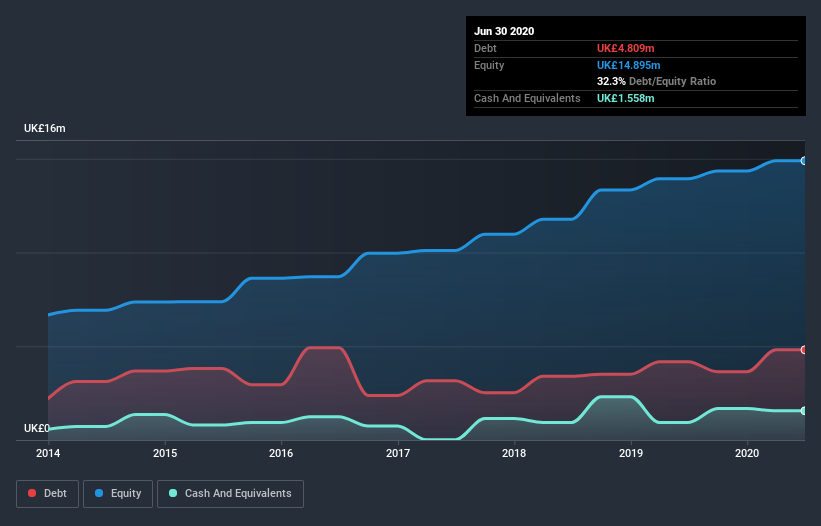Viewport: 821px width, 526px height.
Task: Click the blue Equity legend dot
Action: [99, 493]
